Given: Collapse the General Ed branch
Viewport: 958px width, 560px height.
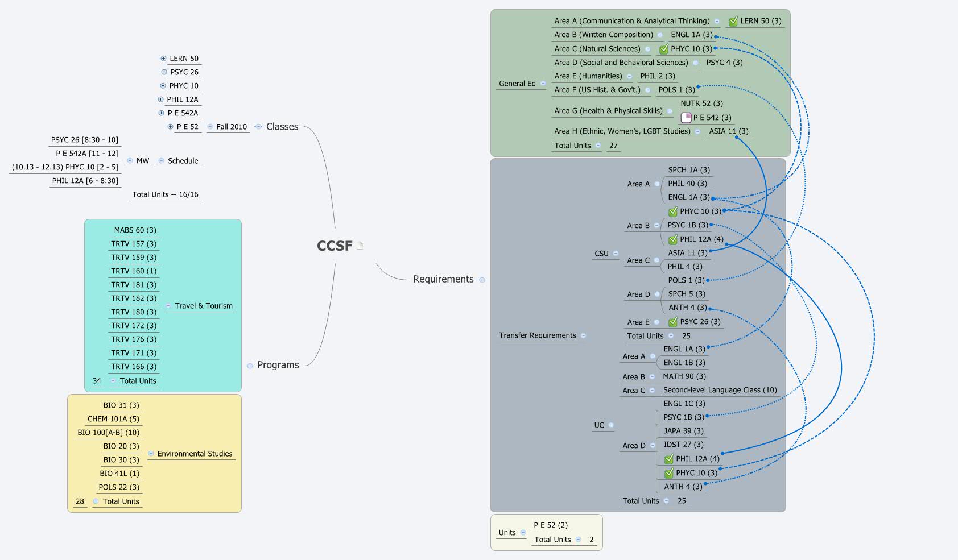Looking at the screenshot, I should (x=543, y=84).
